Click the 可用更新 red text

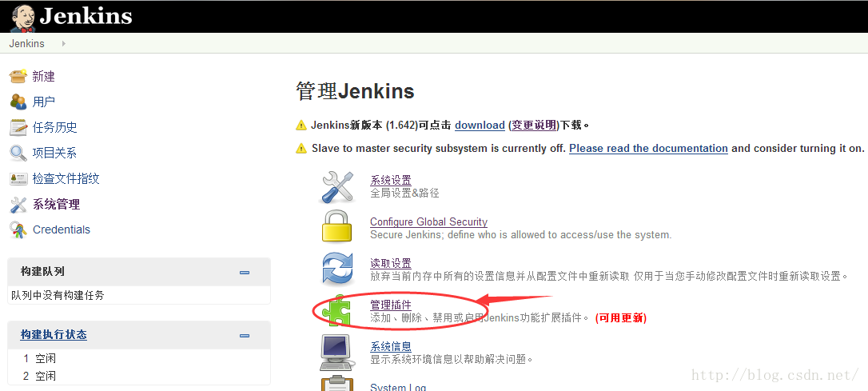pos(621,318)
